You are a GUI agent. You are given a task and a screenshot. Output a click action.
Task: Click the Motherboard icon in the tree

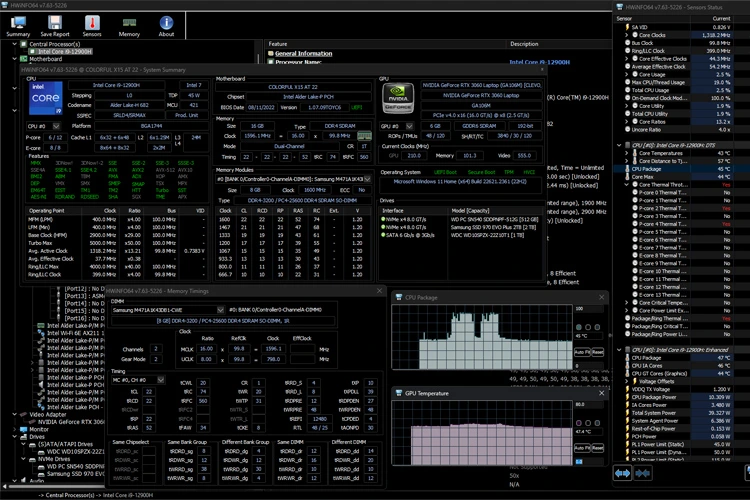coord(23,59)
